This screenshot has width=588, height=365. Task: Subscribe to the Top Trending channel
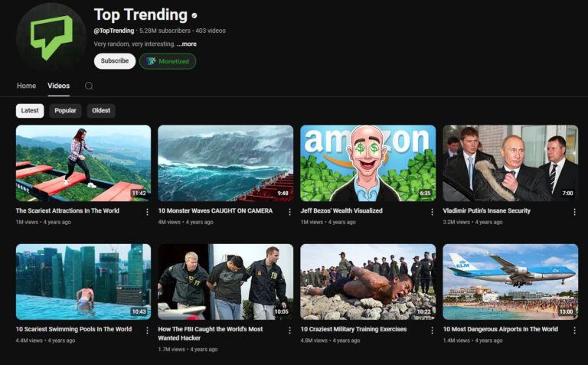pyautogui.click(x=115, y=61)
